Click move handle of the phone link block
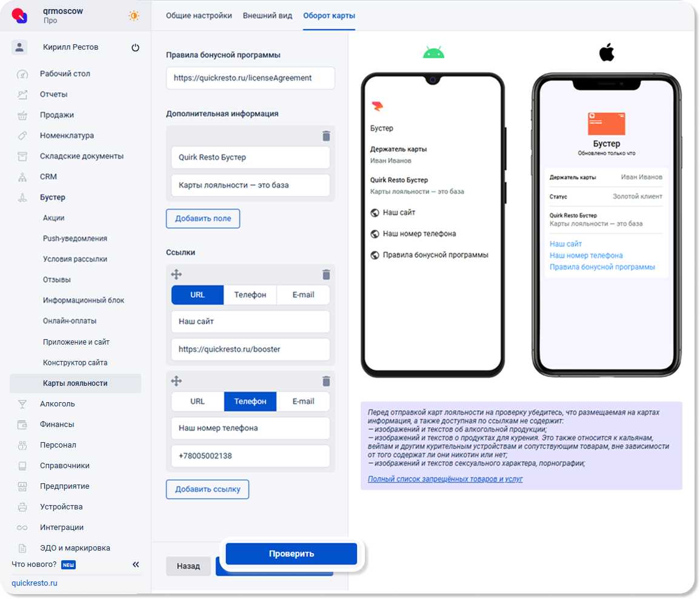700x599 pixels. click(x=176, y=381)
